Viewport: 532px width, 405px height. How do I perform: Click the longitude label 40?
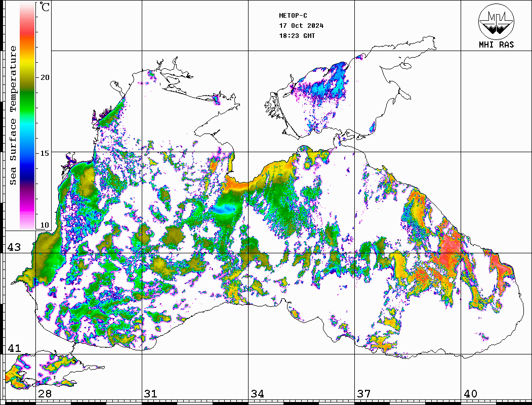[x=470, y=393]
